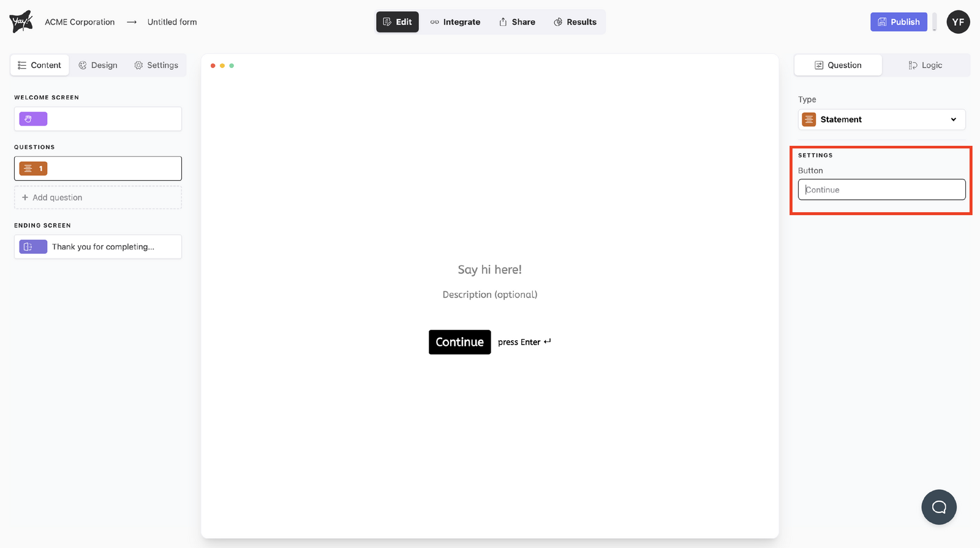Open the Settings tab in left panel

point(156,65)
